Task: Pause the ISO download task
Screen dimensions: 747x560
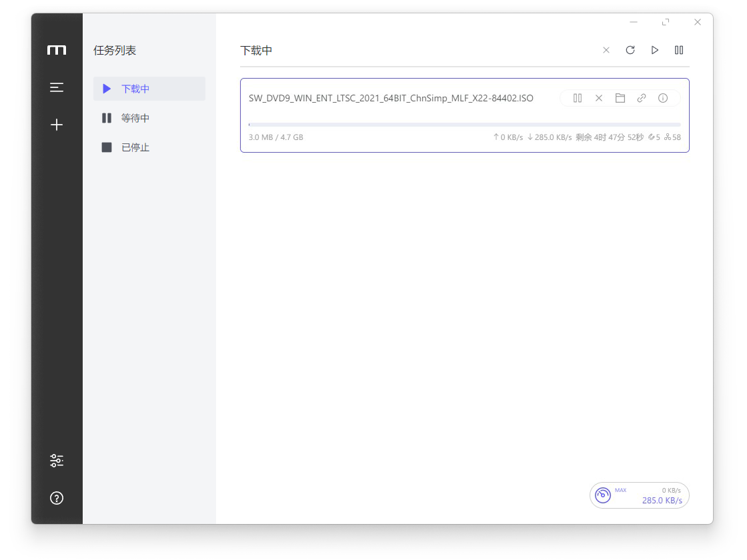Action: click(x=578, y=98)
